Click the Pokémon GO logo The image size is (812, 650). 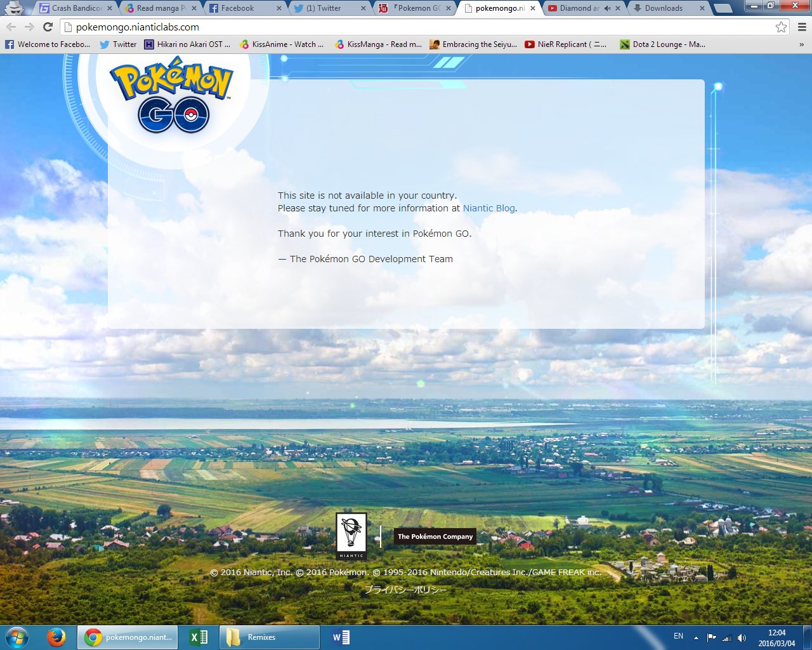click(x=172, y=95)
